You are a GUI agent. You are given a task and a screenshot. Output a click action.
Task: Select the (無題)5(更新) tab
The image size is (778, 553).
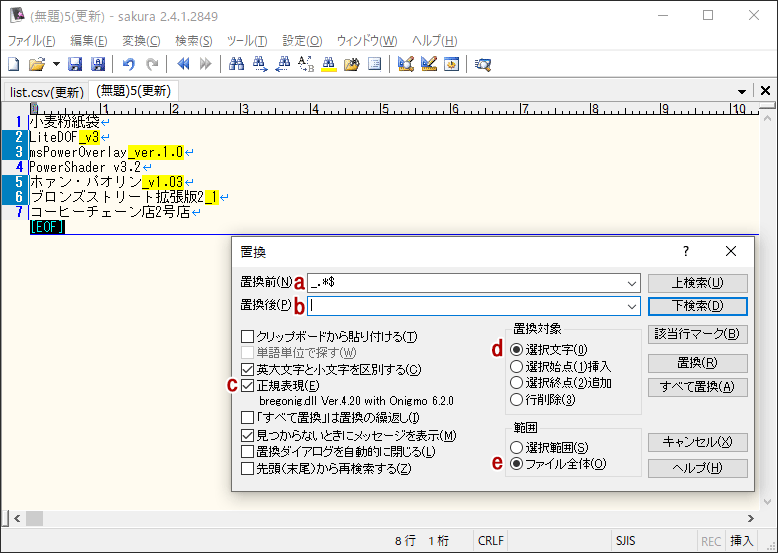tap(133, 91)
